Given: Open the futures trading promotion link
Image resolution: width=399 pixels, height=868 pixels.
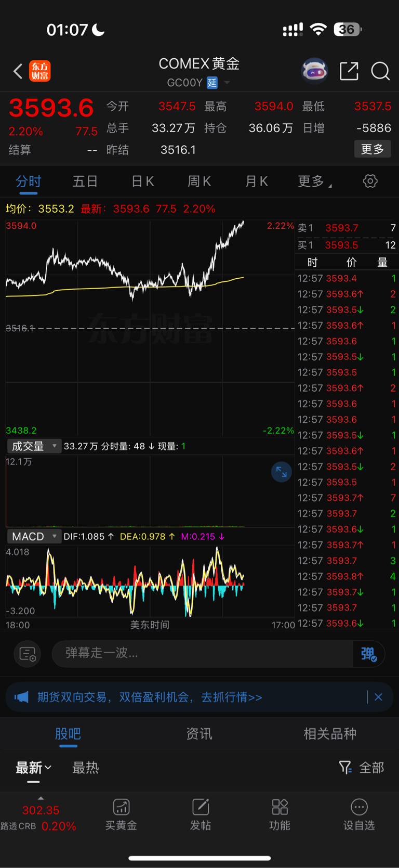Looking at the screenshot, I should [150, 697].
